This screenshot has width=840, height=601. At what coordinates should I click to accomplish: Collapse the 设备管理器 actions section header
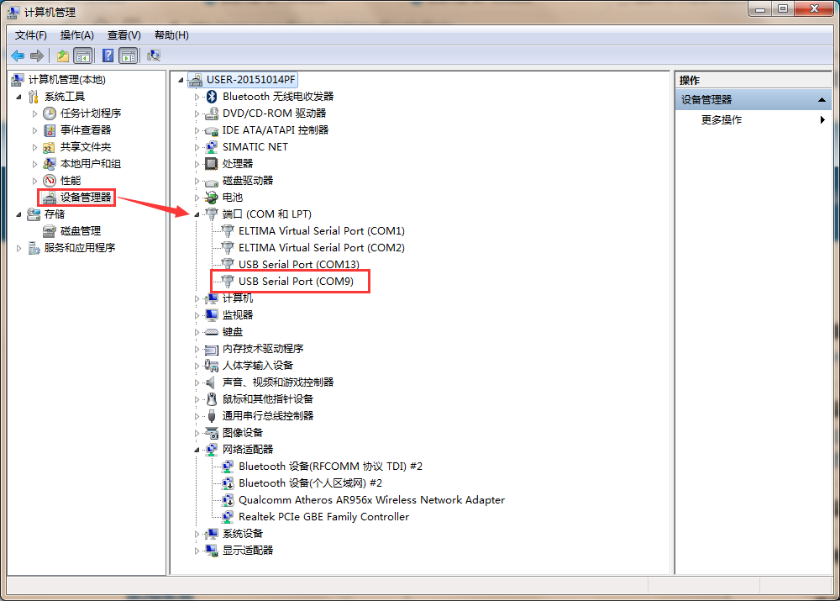tap(822, 100)
